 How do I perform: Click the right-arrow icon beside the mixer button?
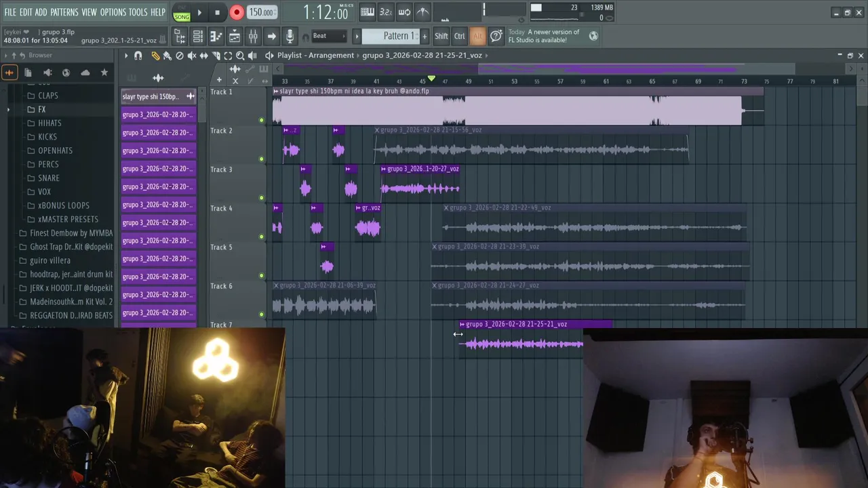[x=271, y=37]
